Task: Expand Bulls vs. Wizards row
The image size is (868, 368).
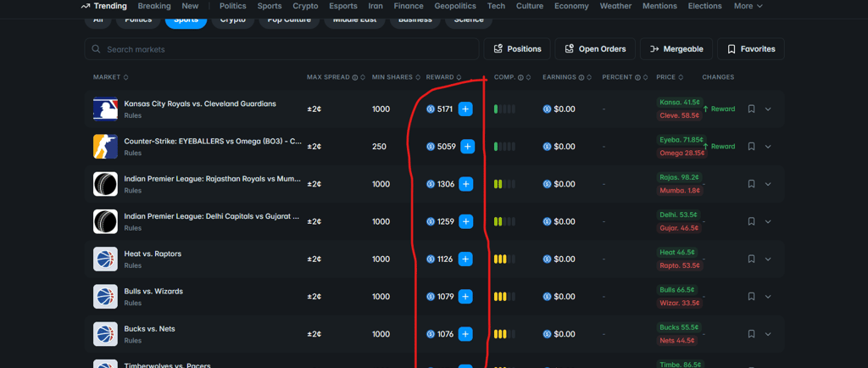Action: point(768,297)
